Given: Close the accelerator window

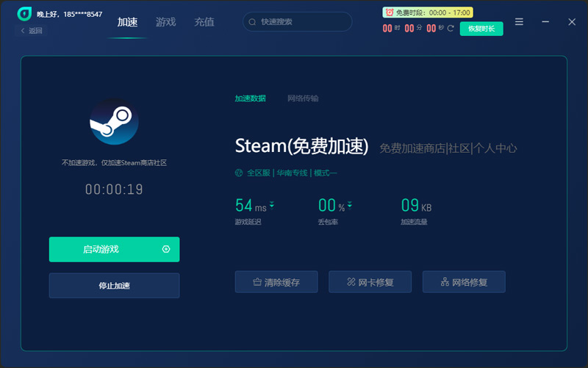Looking at the screenshot, I should click(572, 22).
